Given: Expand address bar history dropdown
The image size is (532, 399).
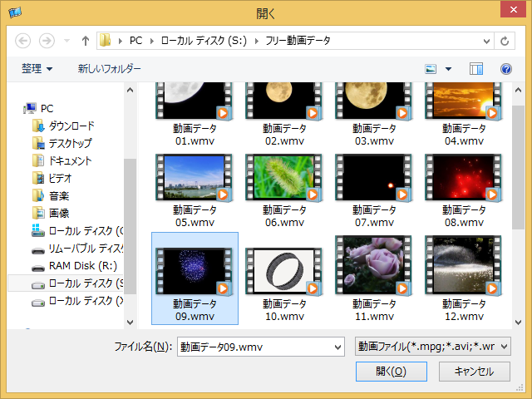Looking at the screenshot, I should (486, 41).
